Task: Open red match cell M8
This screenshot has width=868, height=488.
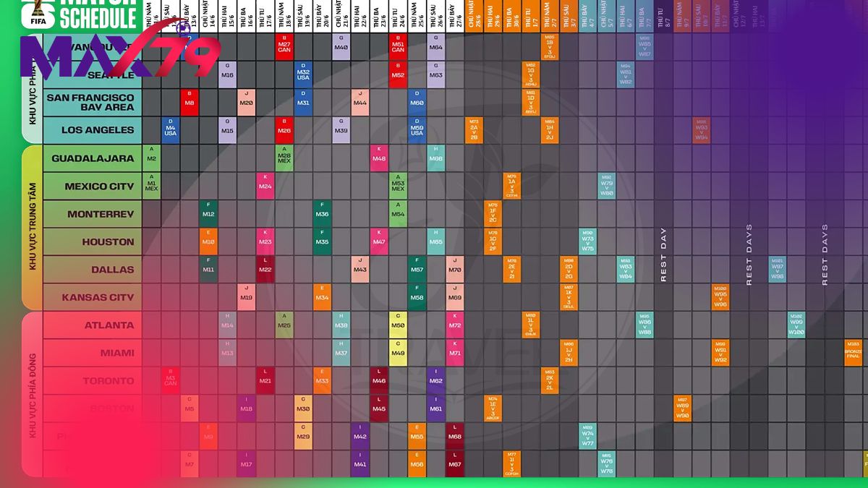Action: point(190,102)
